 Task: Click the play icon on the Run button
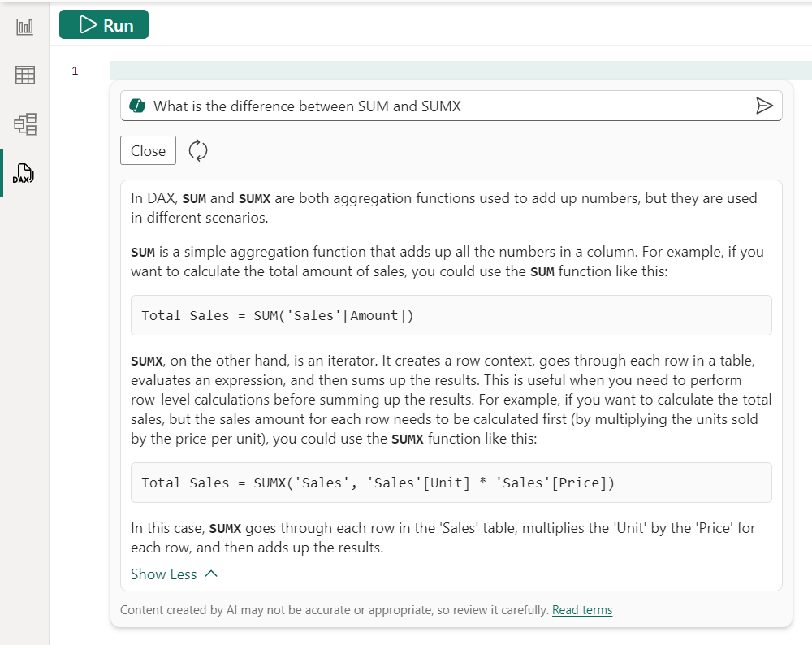(86, 24)
